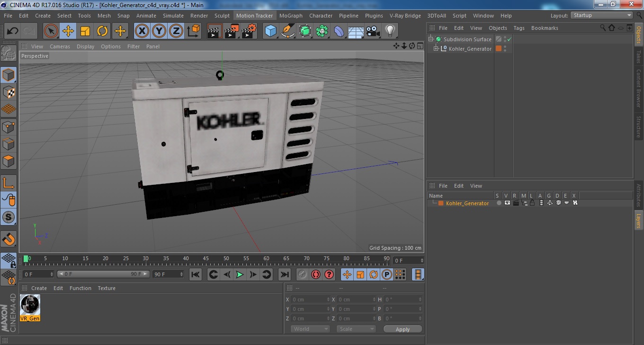The width and height of the screenshot is (644, 345).
Task: Open the MoGraph menu
Action: (x=291, y=16)
